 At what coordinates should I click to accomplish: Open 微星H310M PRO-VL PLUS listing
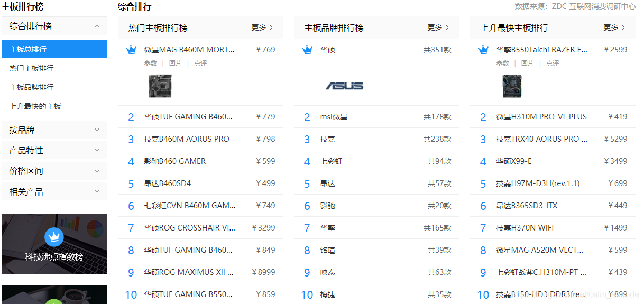tap(541, 117)
